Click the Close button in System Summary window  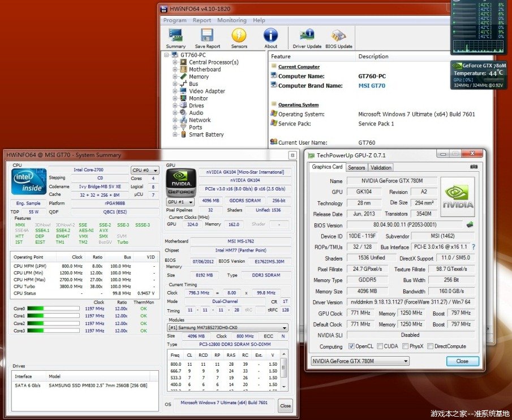click(x=285, y=406)
